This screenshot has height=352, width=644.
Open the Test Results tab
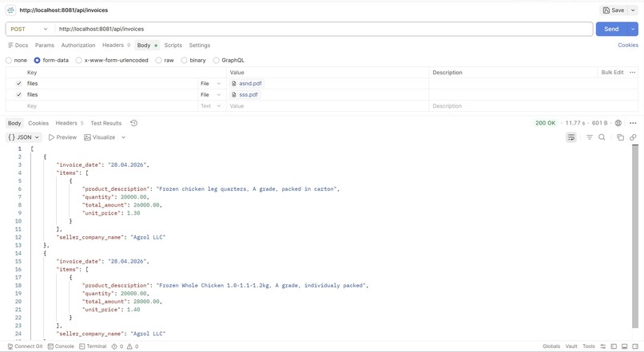click(106, 123)
